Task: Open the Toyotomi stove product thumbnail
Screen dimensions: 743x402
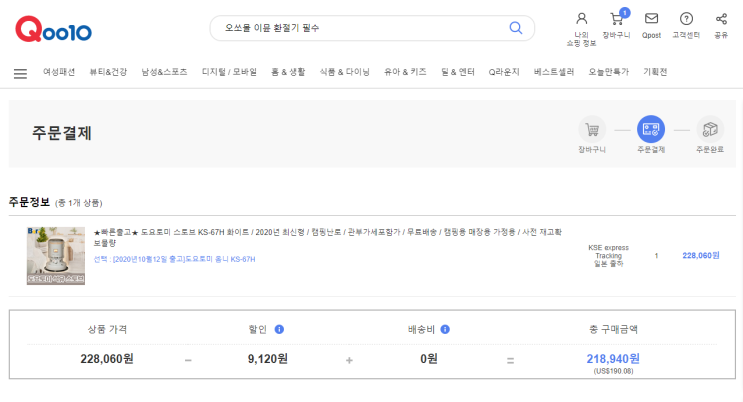Action: pyautogui.click(x=56, y=256)
